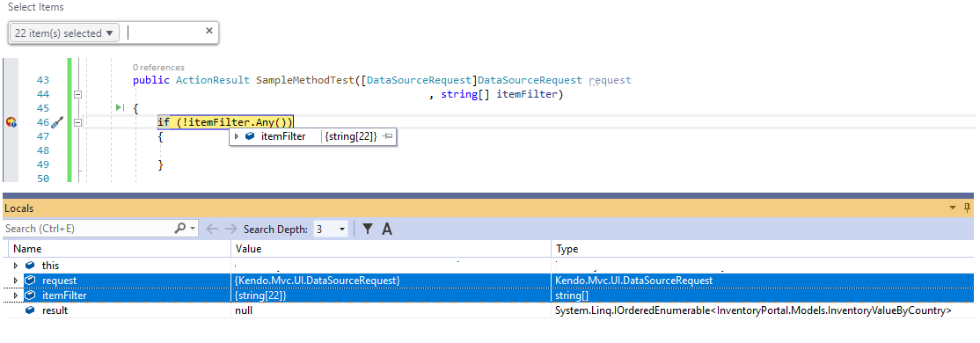Viewport: 980px width, 343px height.
Task: Pin the itemFilter data tip
Action: click(x=387, y=136)
